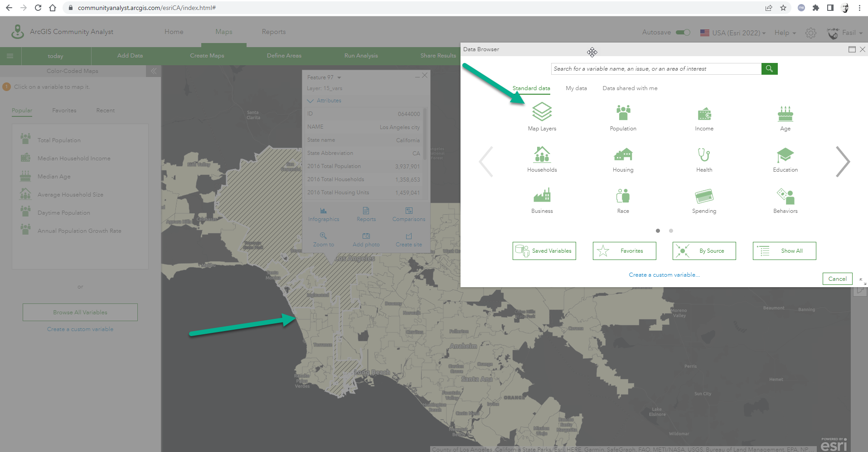Open the Income data category

(703, 115)
